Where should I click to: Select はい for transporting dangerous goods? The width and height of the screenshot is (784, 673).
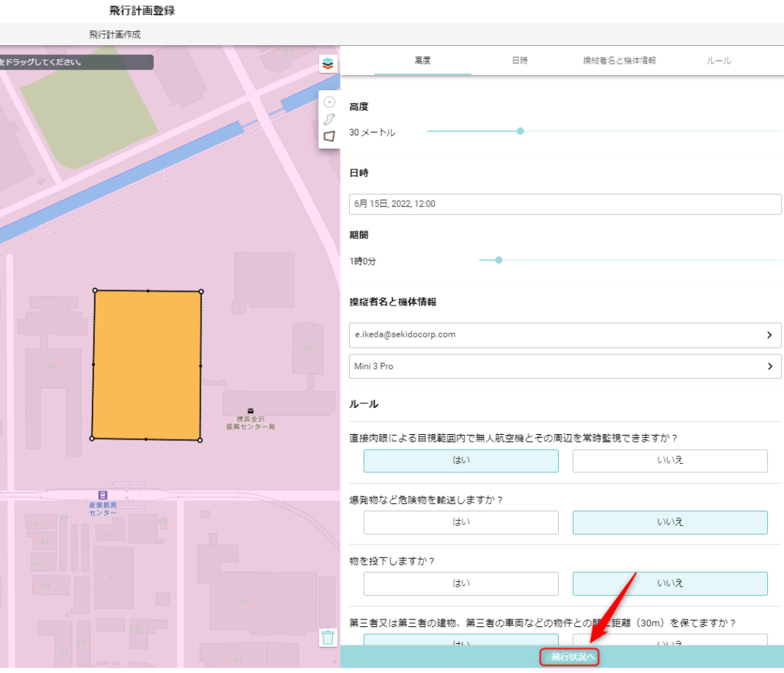coord(461,522)
